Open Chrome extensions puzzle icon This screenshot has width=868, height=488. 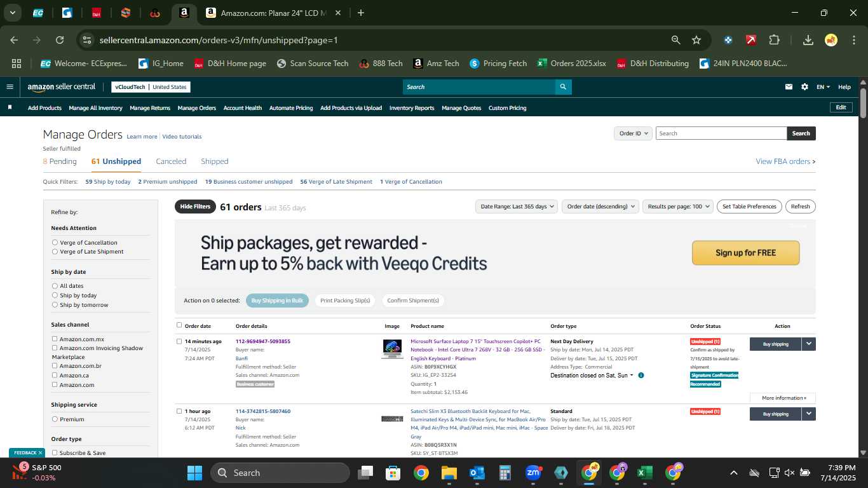(774, 40)
